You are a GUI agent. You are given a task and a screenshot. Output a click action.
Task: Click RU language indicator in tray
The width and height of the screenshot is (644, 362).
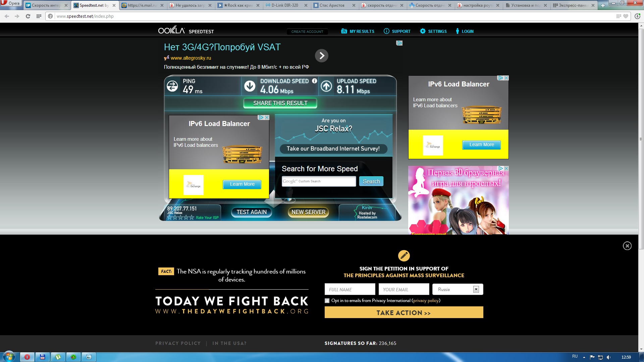pyautogui.click(x=575, y=356)
